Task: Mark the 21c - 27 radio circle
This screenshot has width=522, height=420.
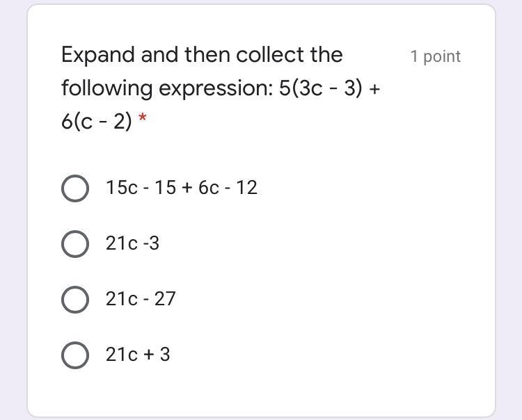Action: point(75,299)
